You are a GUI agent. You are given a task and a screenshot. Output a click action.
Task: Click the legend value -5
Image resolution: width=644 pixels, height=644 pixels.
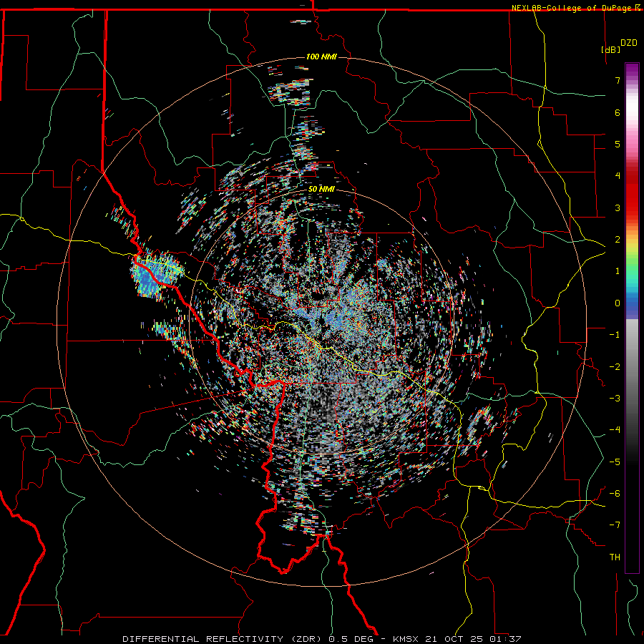(x=615, y=462)
